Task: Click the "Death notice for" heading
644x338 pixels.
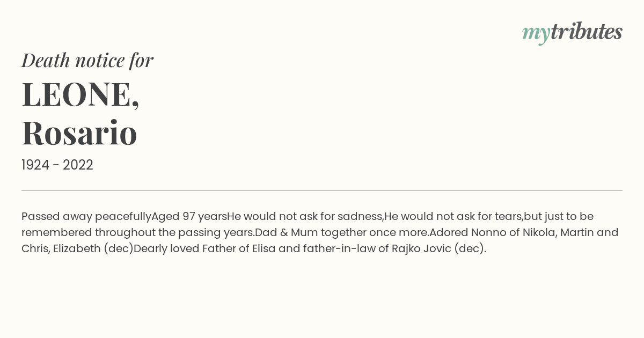Action: (87, 60)
